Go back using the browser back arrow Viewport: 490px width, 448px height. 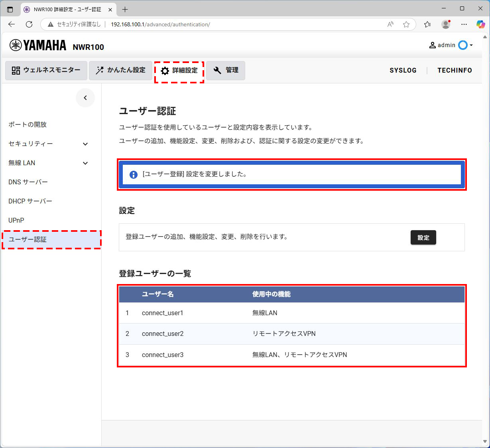pos(12,24)
